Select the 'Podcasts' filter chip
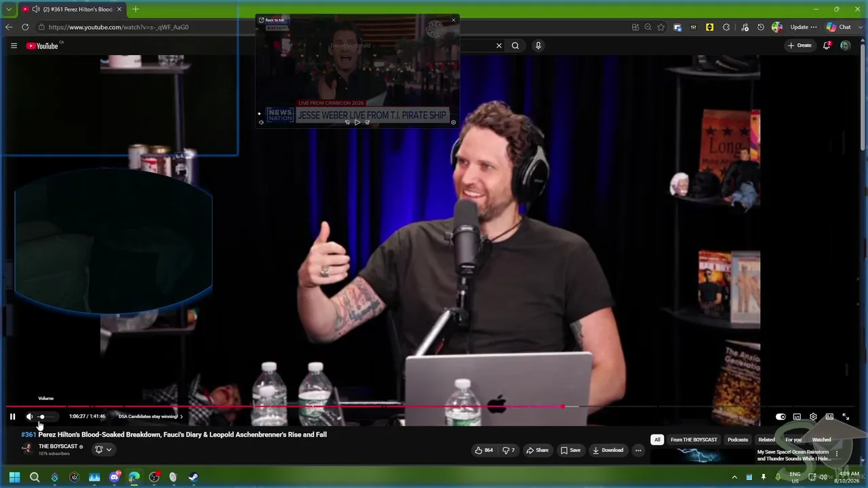 point(738,440)
